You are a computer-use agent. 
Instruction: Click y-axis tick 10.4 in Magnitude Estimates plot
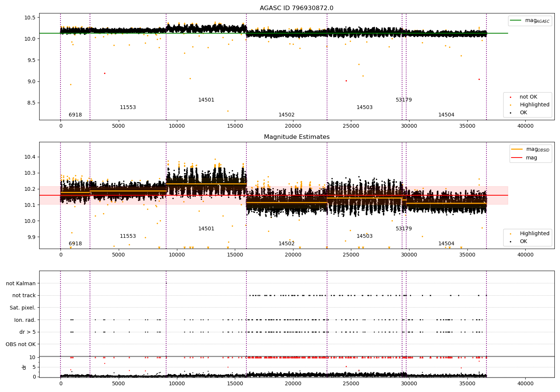pyautogui.click(x=30, y=157)
